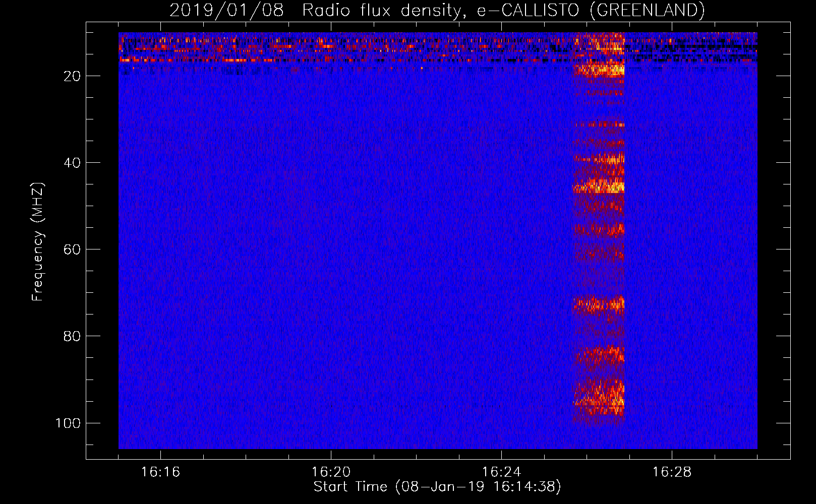The height and width of the screenshot is (504, 816).
Task: Click the "Frequency (MHZ)" axis label
Action: (x=38, y=242)
